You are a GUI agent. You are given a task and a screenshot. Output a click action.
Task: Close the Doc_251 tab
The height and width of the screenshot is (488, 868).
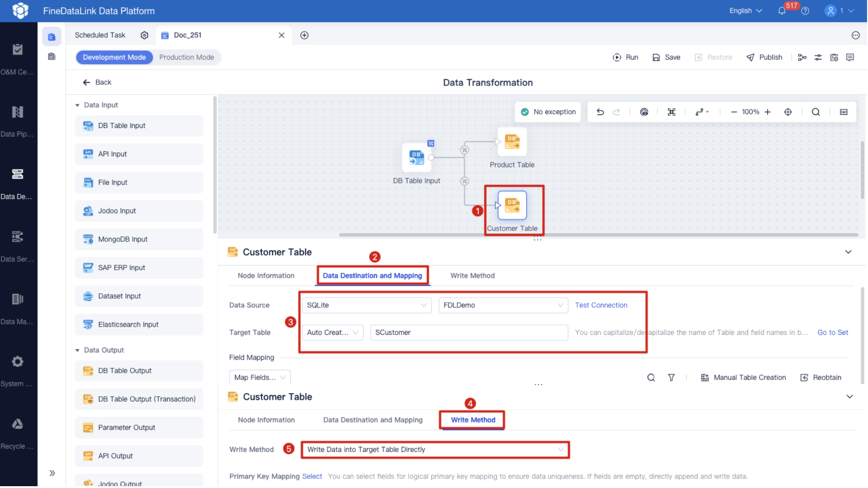[281, 35]
